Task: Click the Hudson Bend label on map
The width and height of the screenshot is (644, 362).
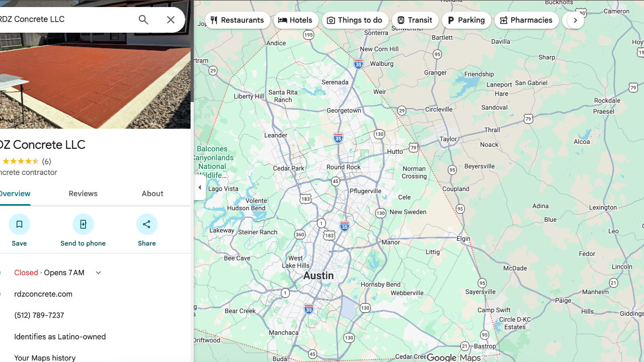Action: [x=247, y=208]
